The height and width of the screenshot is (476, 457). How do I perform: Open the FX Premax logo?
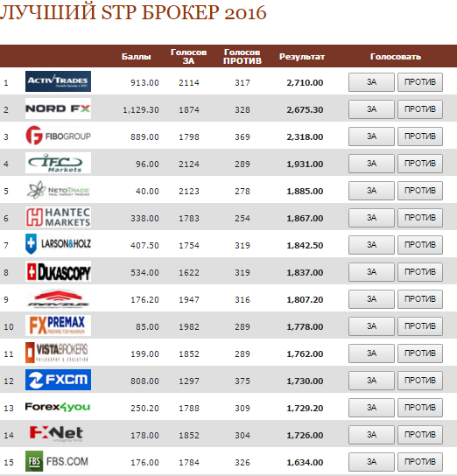58,325
